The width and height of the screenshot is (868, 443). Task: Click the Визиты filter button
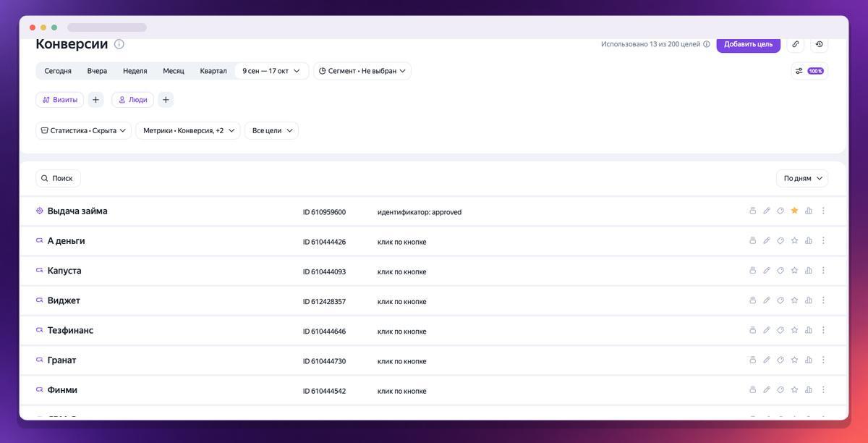coord(60,100)
